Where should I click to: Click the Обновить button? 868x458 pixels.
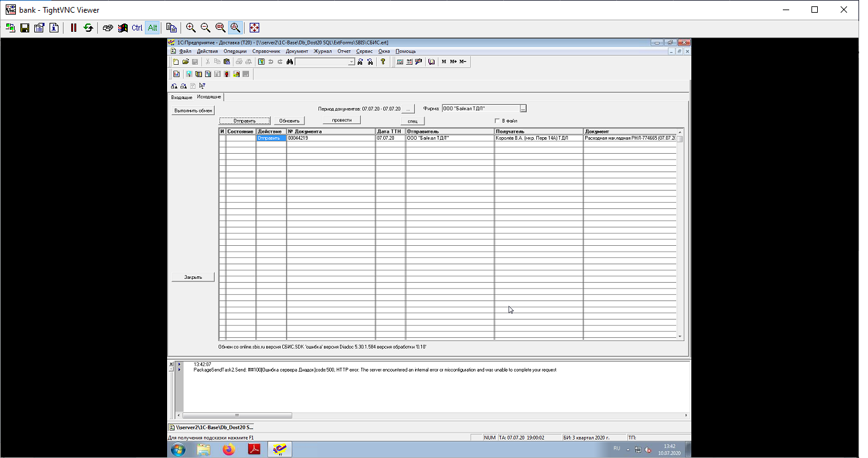tap(289, 121)
